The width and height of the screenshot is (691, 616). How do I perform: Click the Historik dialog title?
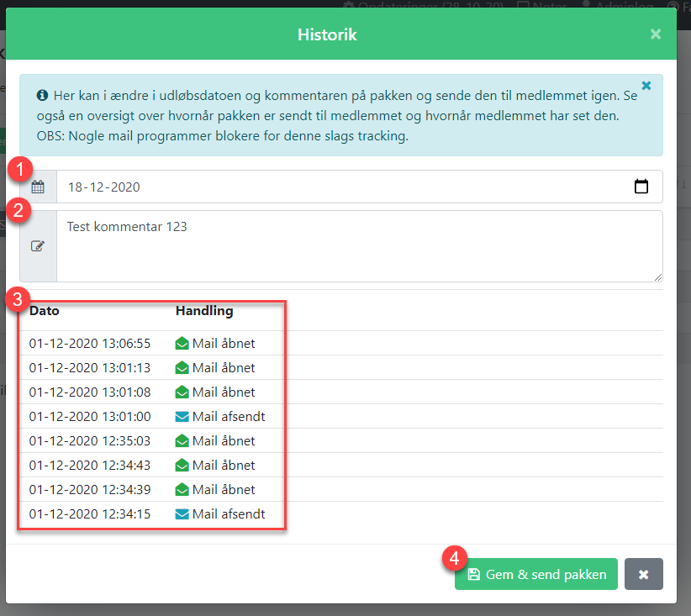[x=327, y=34]
